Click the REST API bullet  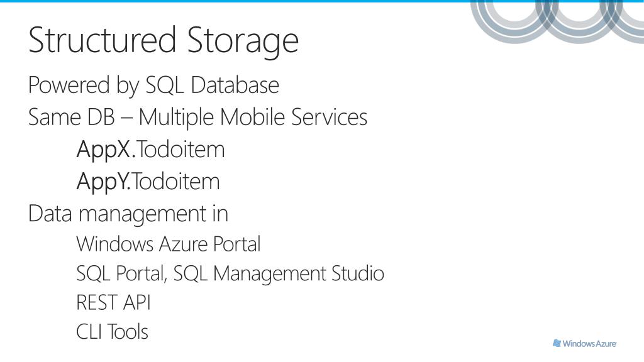pos(113,302)
